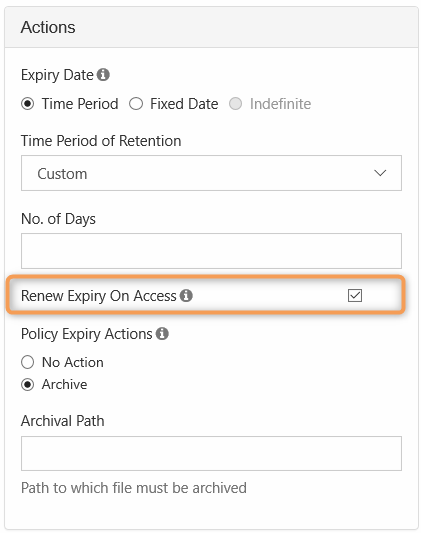Select the greyed-out Indefinite radio button
421x533 pixels.
click(x=235, y=104)
